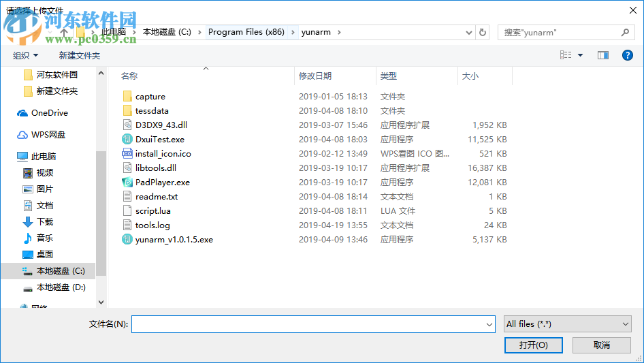Click the search magnifier icon

625,32
